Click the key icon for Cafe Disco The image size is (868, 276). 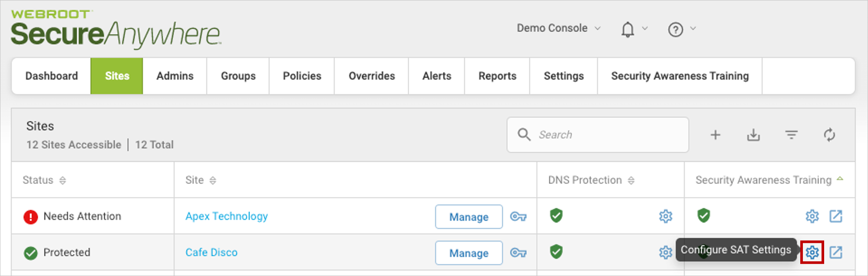pyautogui.click(x=518, y=253)
